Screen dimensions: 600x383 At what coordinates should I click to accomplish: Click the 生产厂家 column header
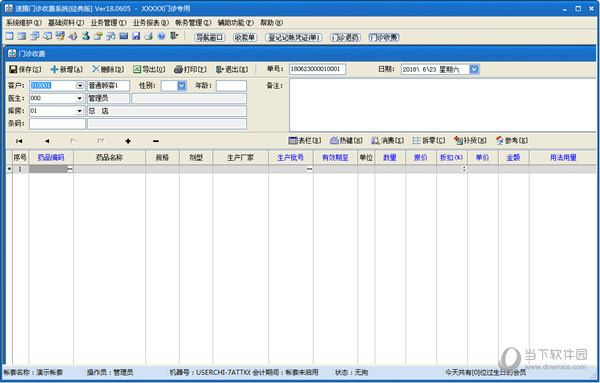[x=240, y=158]
